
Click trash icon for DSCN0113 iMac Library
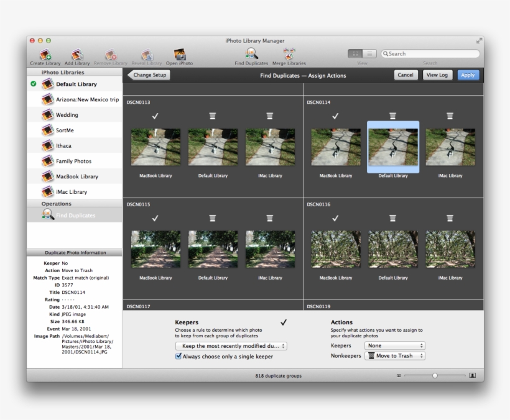[x=270, y=116]
